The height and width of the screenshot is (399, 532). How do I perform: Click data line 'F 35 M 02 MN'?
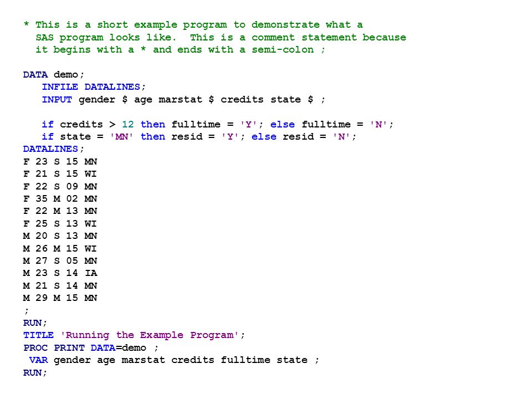60,198
